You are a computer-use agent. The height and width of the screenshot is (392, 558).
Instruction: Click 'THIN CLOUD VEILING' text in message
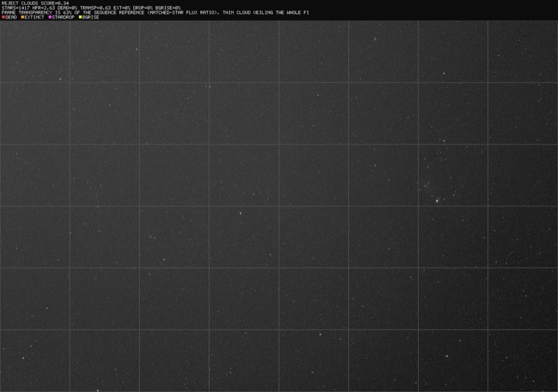click(247, 12)
